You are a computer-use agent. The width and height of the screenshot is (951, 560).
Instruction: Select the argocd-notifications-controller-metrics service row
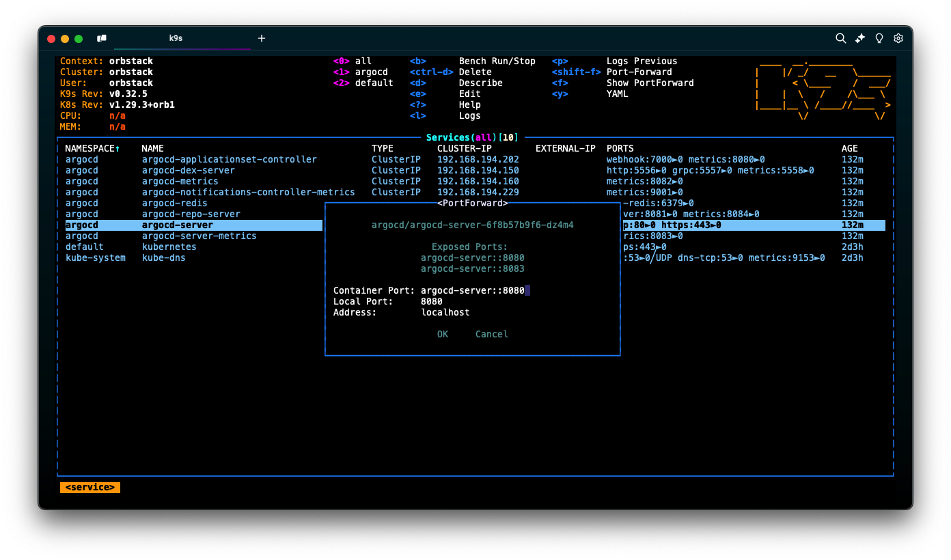(475, 192)
